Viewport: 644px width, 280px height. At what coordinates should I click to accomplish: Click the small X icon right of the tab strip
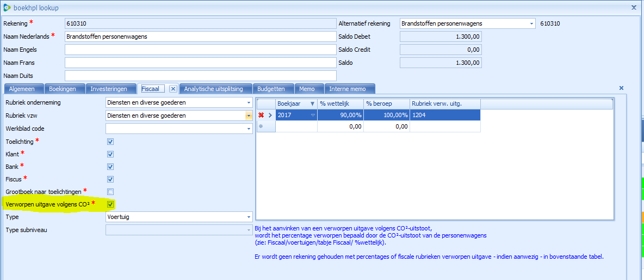[x=621, y=88]
